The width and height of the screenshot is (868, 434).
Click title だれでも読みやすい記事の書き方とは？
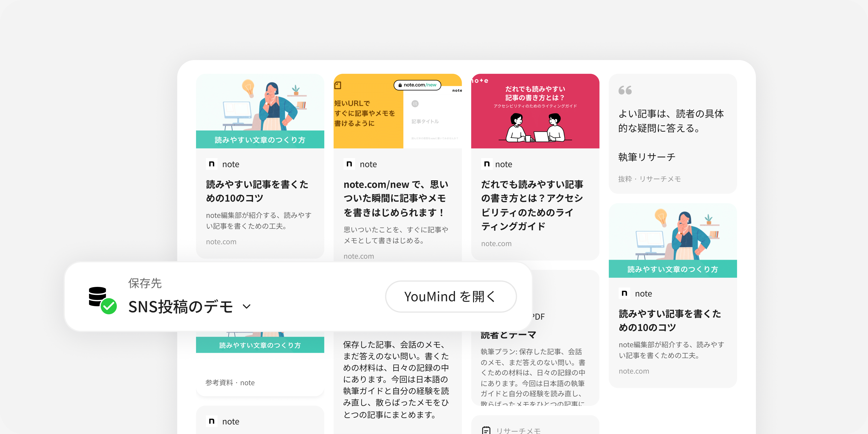tap(532, 205)
